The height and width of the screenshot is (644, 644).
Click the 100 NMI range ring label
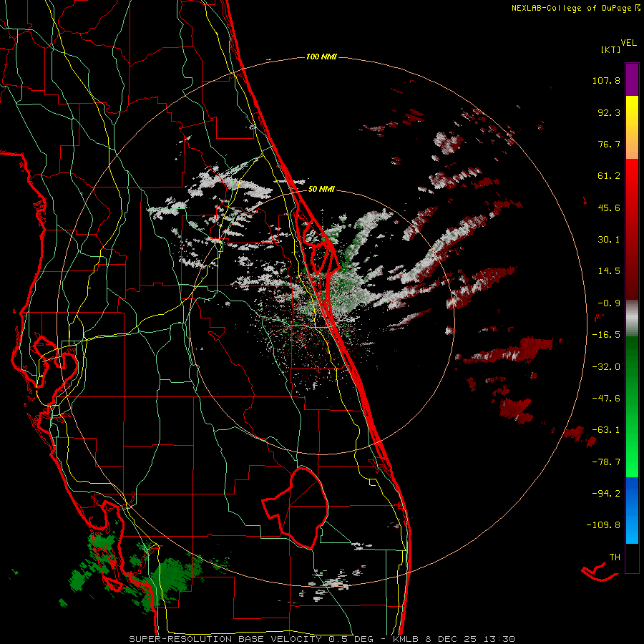(x=321, y=57)
